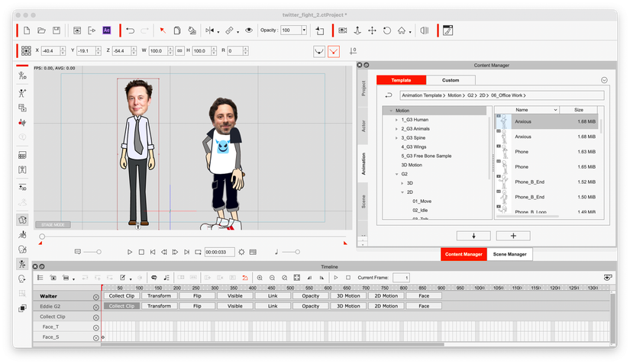Screen dimensions: 630x364
Task: Open the timeline track list icon
Action: (40, 277)
